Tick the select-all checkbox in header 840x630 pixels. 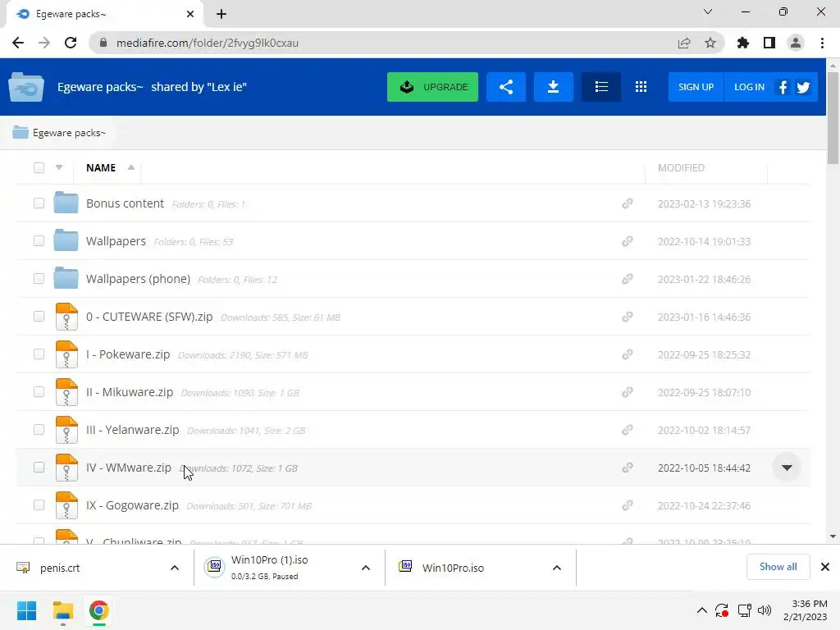(x=39, y=167)
